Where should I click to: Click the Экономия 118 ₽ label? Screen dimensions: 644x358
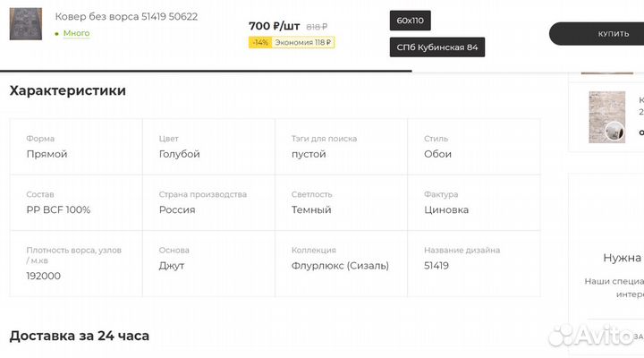tap(303, 42)
